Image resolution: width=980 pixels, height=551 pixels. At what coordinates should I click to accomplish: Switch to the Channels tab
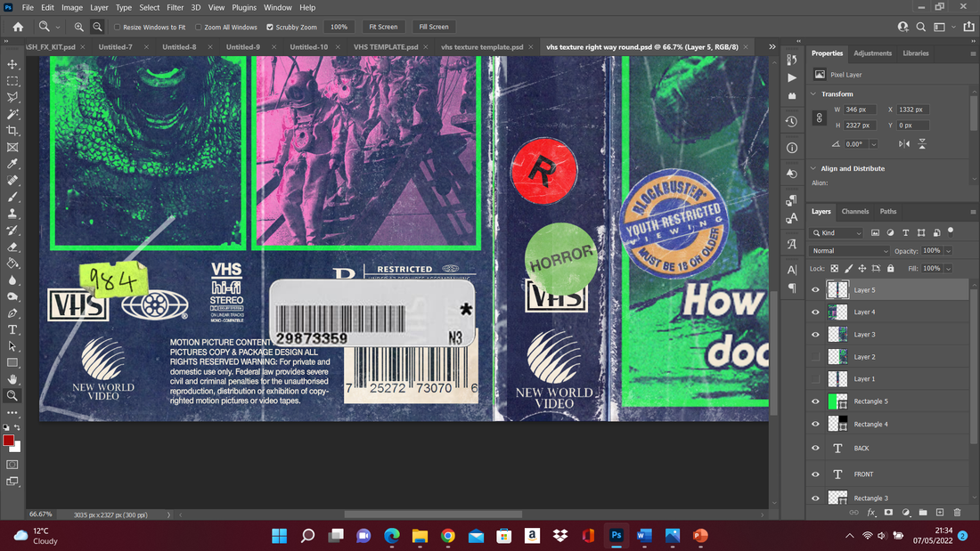tap(855, 211)
